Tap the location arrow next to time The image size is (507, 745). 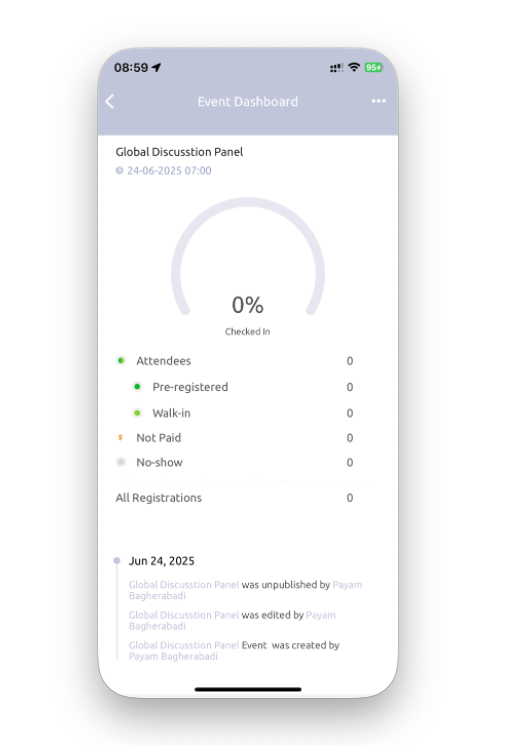click(x=156, y=67)
